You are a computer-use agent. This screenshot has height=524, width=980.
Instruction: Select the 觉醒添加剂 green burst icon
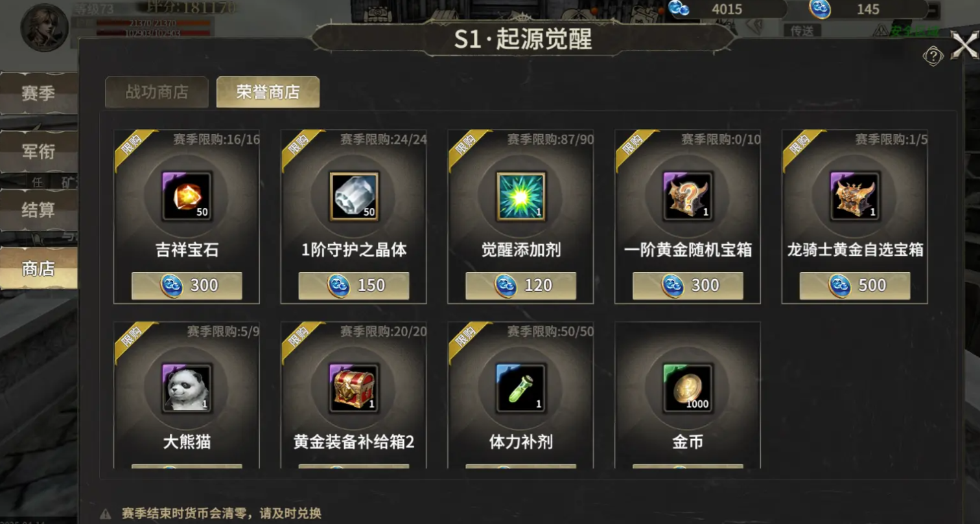pyautogui.click(x=521, y=196)
